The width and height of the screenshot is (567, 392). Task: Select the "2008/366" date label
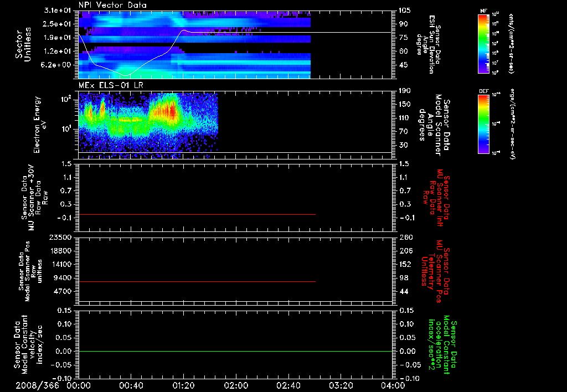37,386
